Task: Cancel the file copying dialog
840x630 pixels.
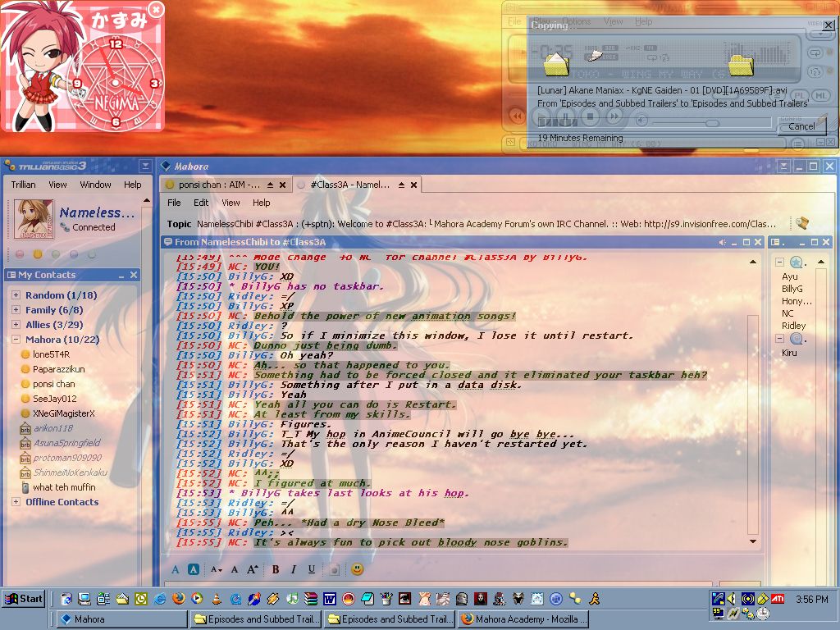Action: [801, 126]
